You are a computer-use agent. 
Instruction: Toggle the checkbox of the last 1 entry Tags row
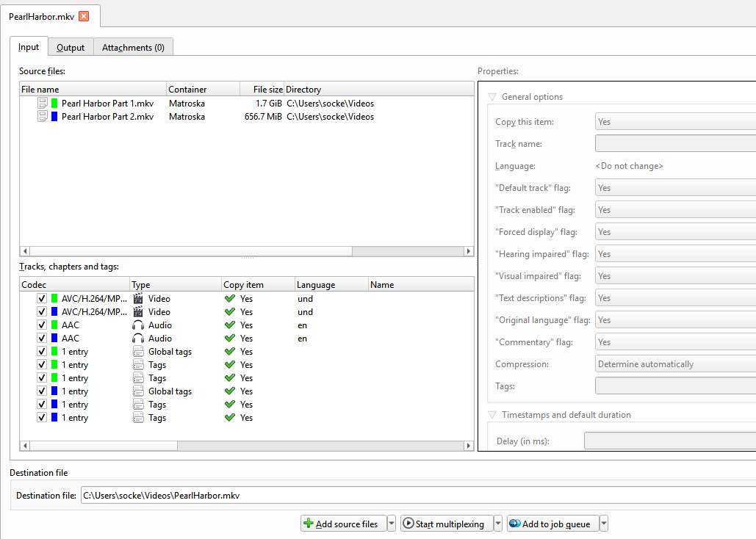click(x=42, y=418)
